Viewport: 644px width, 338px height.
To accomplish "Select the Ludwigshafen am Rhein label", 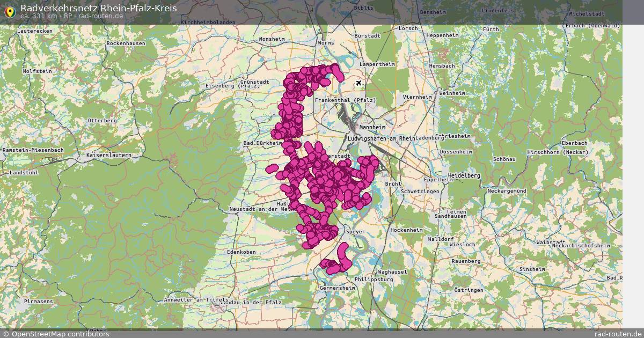I will 382,138.
